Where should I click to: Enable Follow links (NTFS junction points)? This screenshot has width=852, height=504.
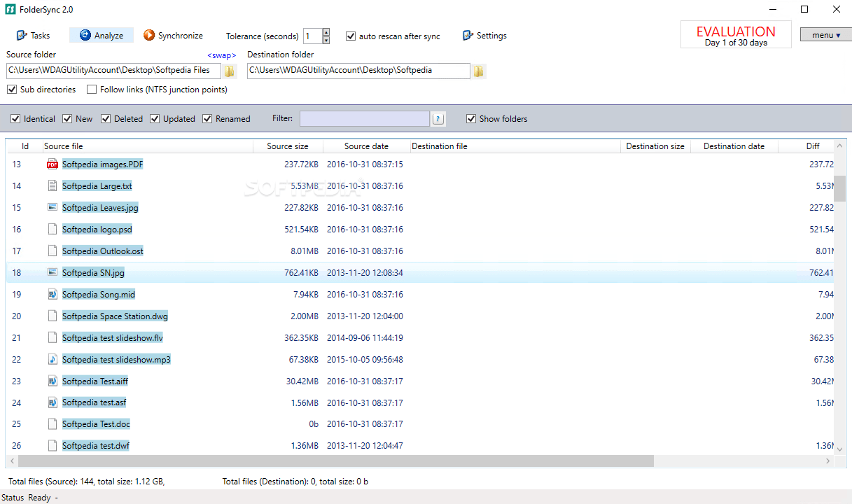92,90
